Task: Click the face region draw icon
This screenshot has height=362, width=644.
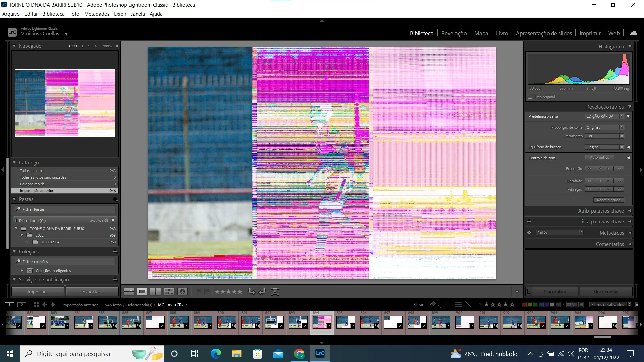Action: click(275, 292)
